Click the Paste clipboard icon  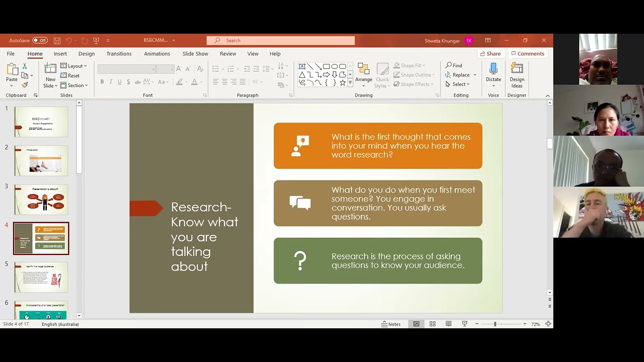[x=12, y=70]
